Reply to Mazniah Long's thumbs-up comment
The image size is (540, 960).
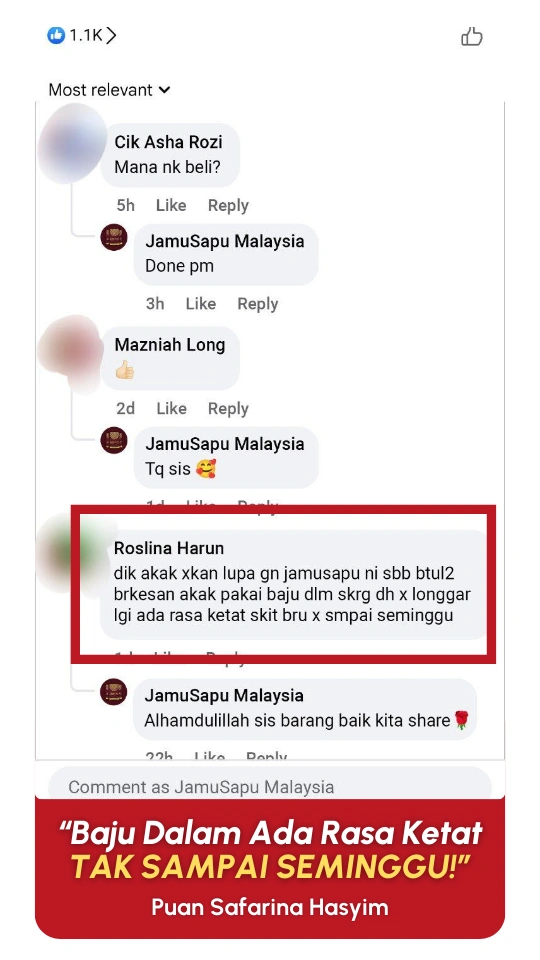tap(228, 408)
